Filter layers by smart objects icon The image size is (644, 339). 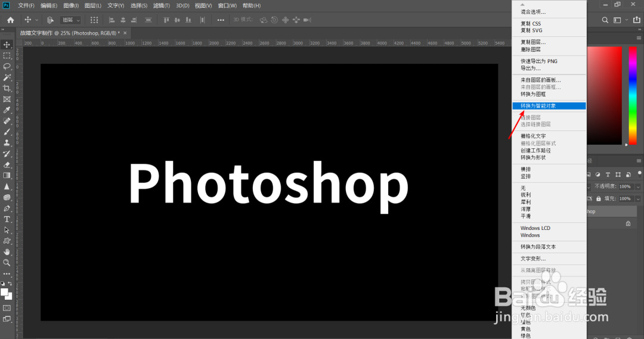(628, 175)
